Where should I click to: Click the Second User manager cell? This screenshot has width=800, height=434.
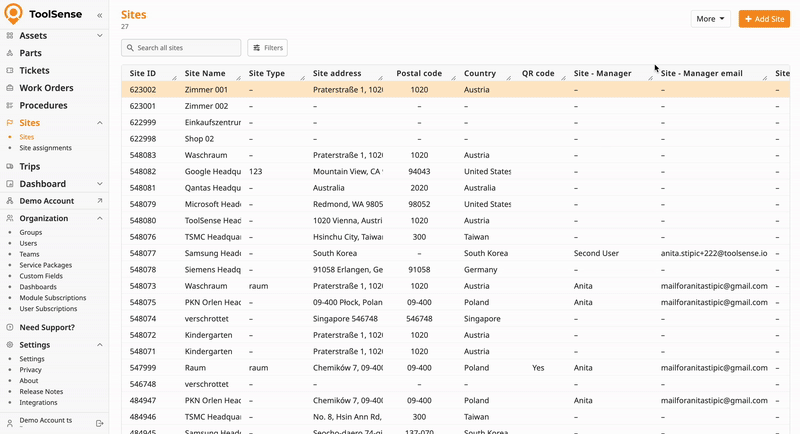coord(596,253)
